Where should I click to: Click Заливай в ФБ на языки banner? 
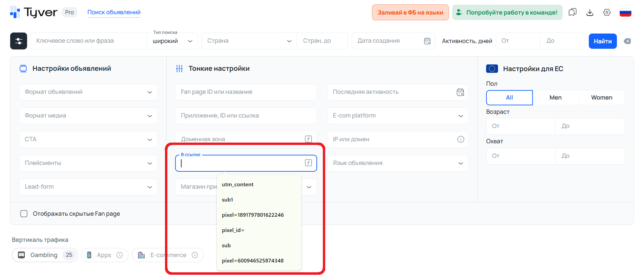(410, 13)
